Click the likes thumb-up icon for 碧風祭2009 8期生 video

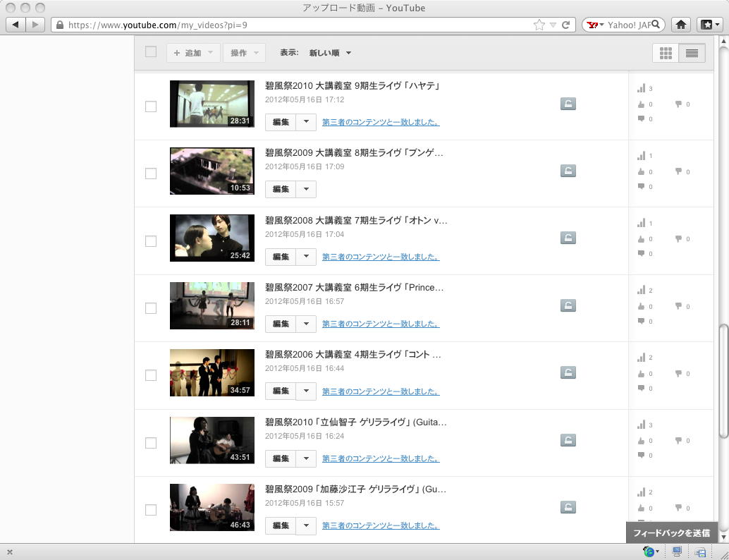tap(641, 171)
